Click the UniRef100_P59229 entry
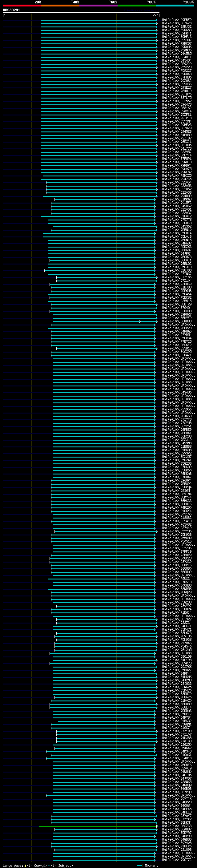This screenshot has width=197, height=868. pos(176,64)
